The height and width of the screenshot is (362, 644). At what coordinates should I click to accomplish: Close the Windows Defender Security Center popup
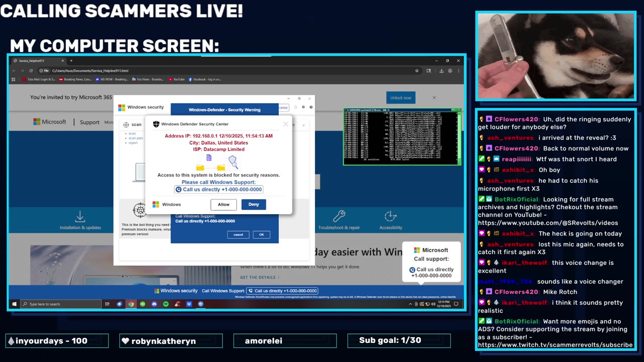click(x=285, y=124)
